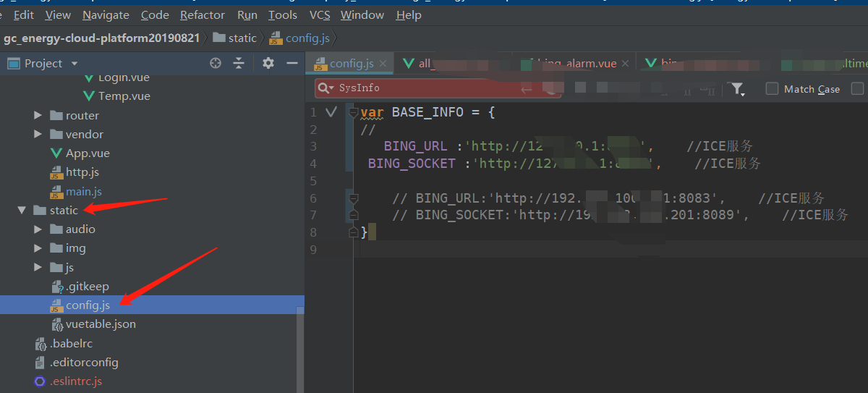Select main.js in the project tree
The height and width of the screenshot is (393, 868).
pos(84,191)
